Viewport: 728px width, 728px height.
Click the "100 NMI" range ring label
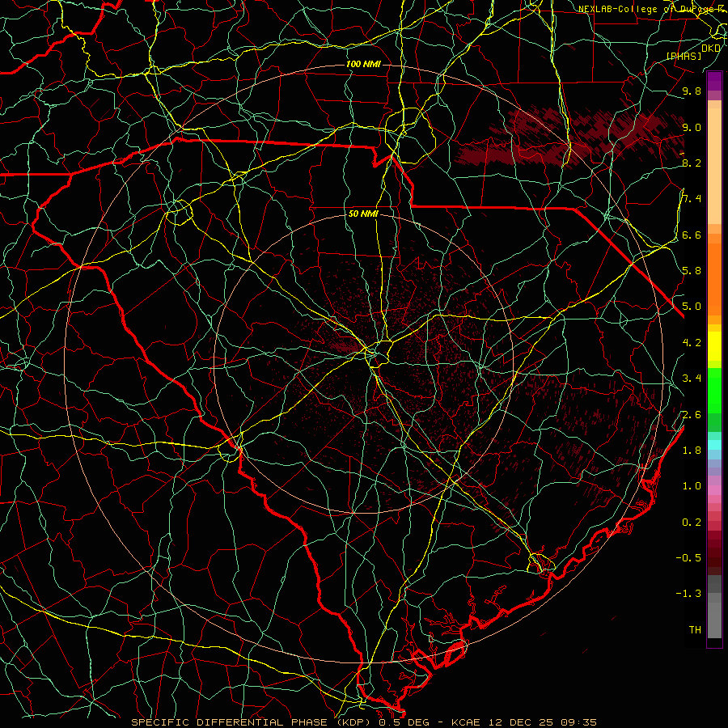(363, 64)
